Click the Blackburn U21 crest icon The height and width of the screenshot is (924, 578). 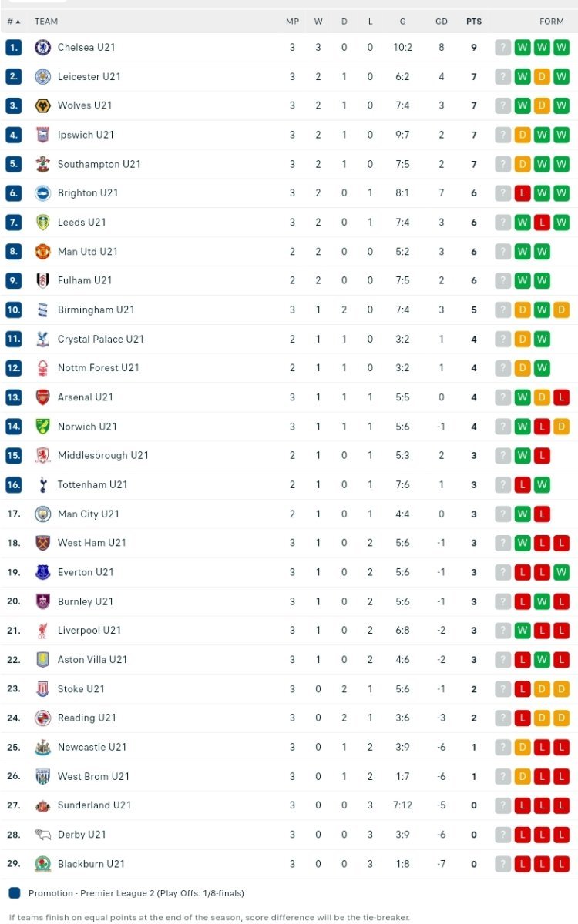[43, 864]
